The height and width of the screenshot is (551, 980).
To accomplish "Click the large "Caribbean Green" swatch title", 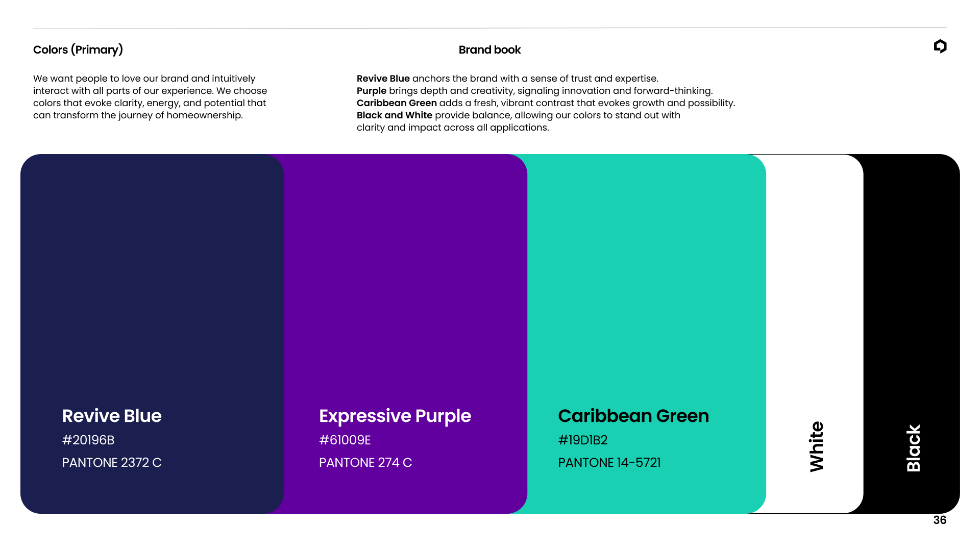I will pos(633,416).
